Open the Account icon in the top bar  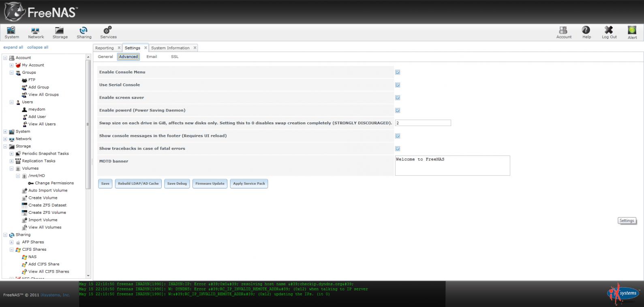pos(564,33)
